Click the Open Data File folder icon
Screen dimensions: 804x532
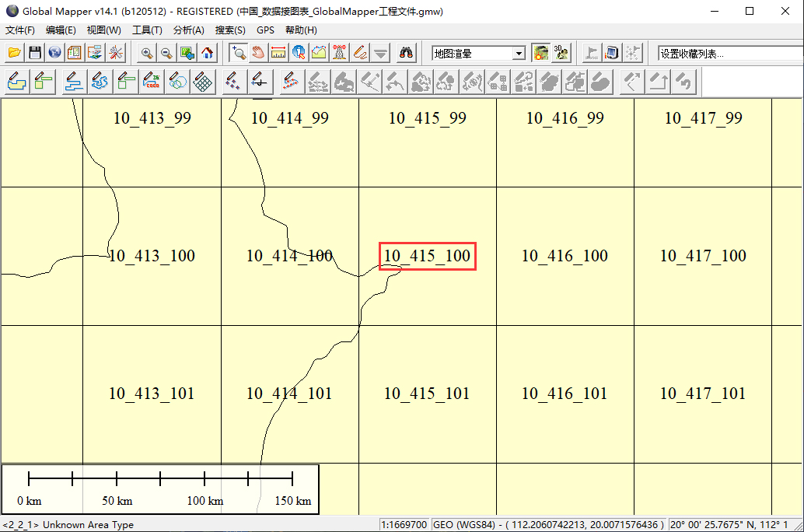(x=15, y=53)
